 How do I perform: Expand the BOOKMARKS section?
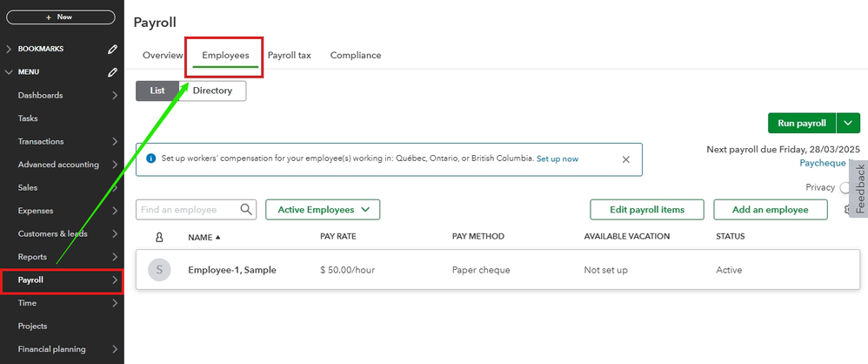(x=10, y=49)
